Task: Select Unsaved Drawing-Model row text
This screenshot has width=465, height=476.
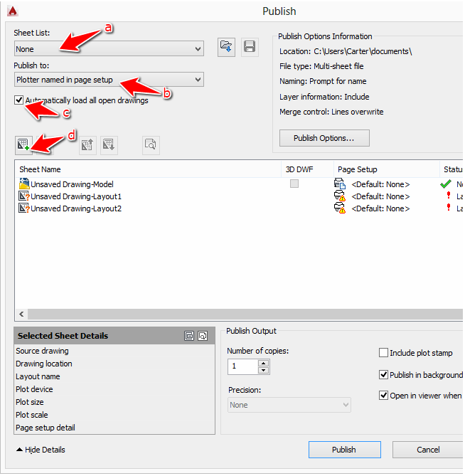Action: [72, 184]
